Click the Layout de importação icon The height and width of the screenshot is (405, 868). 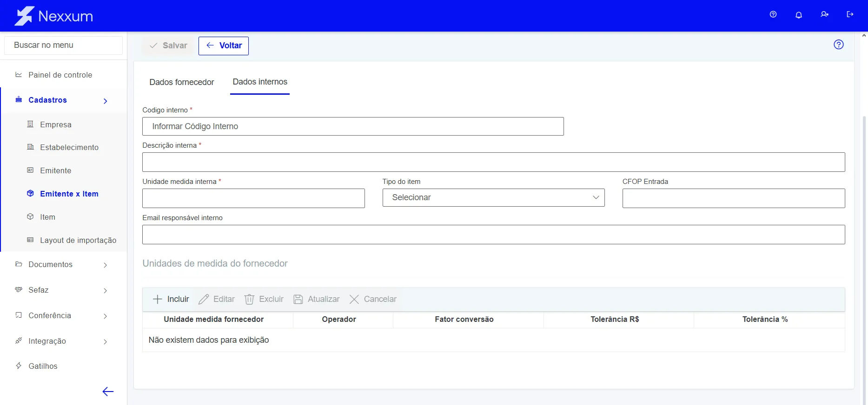tap(30, 240)
